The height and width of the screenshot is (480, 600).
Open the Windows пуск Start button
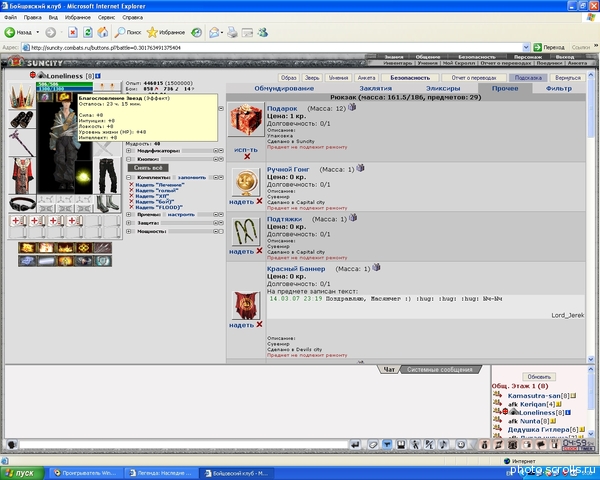tap(22, 473)
